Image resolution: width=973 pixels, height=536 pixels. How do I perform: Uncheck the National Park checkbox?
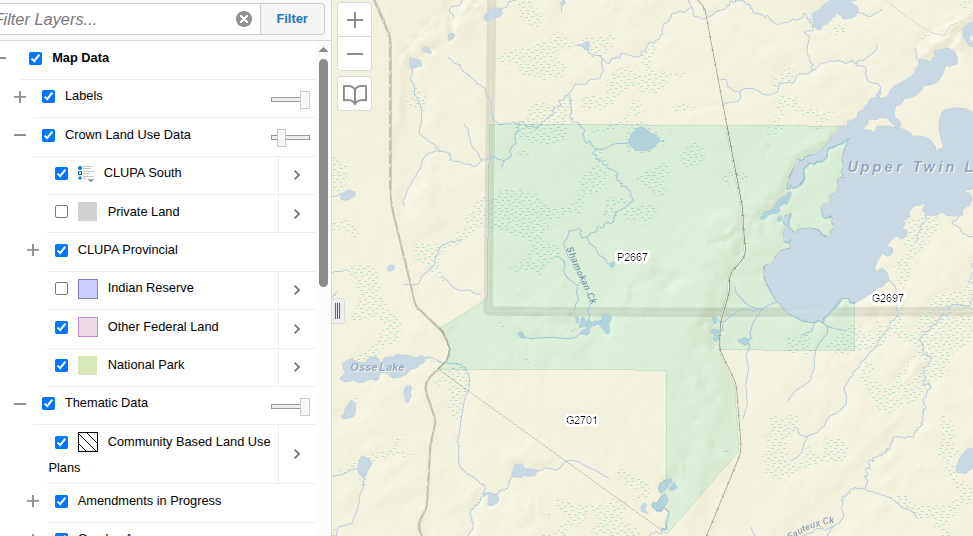[61, 365]
